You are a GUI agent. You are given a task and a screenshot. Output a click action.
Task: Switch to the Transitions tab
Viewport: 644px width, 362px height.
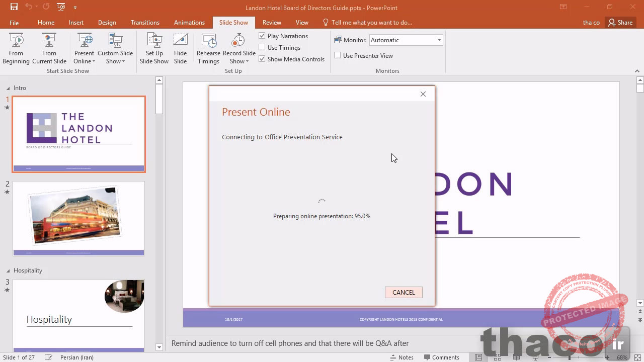[145, 23]
